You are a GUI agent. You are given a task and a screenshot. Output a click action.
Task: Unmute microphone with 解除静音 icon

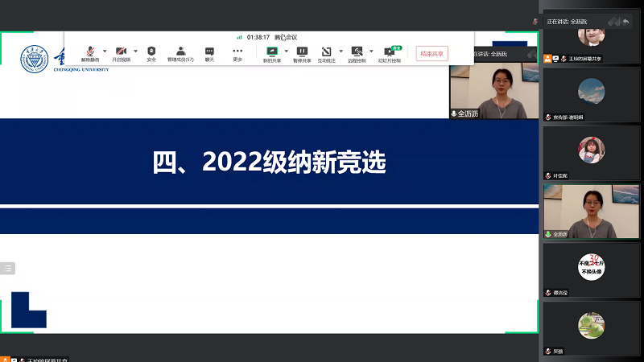point(90,53)
